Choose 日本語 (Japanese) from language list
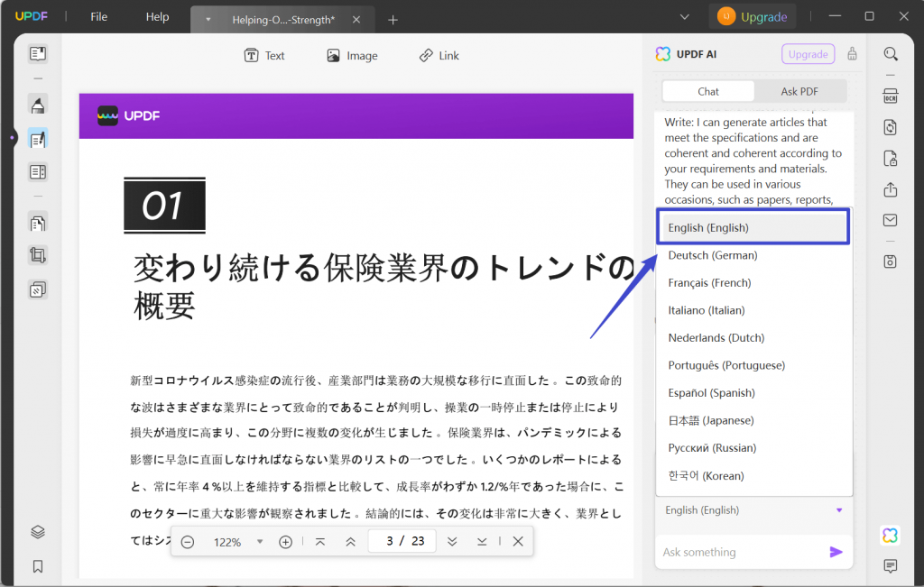 pos(753,420)
